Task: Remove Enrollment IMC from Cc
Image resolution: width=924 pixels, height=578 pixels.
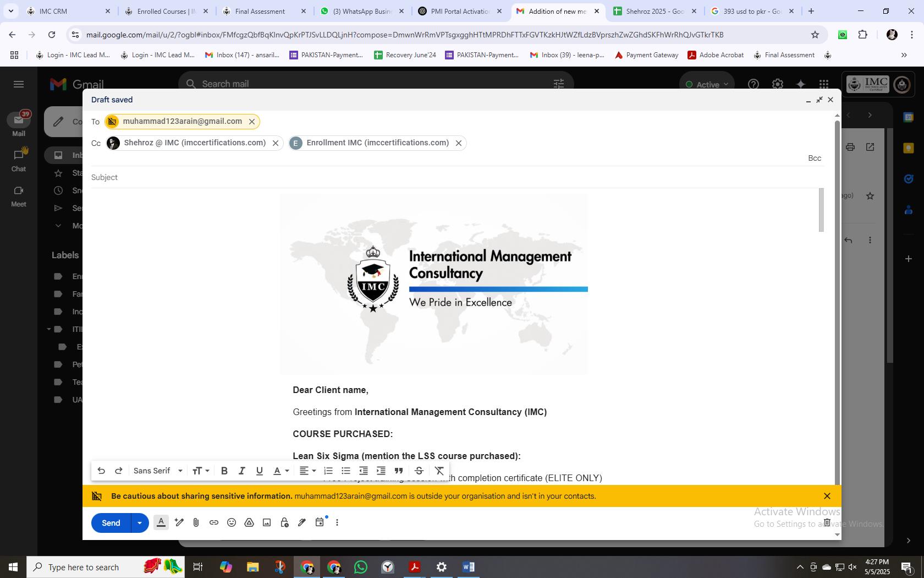Action: [459, 143]
